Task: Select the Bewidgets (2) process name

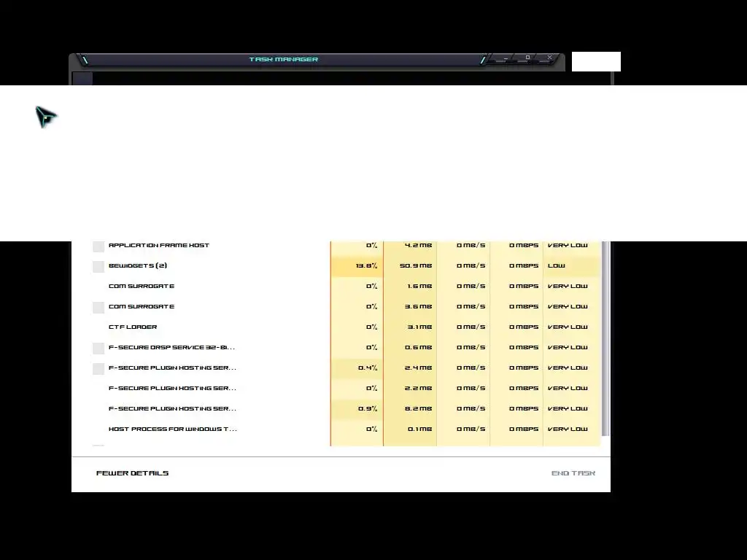Action: (138, 265)
